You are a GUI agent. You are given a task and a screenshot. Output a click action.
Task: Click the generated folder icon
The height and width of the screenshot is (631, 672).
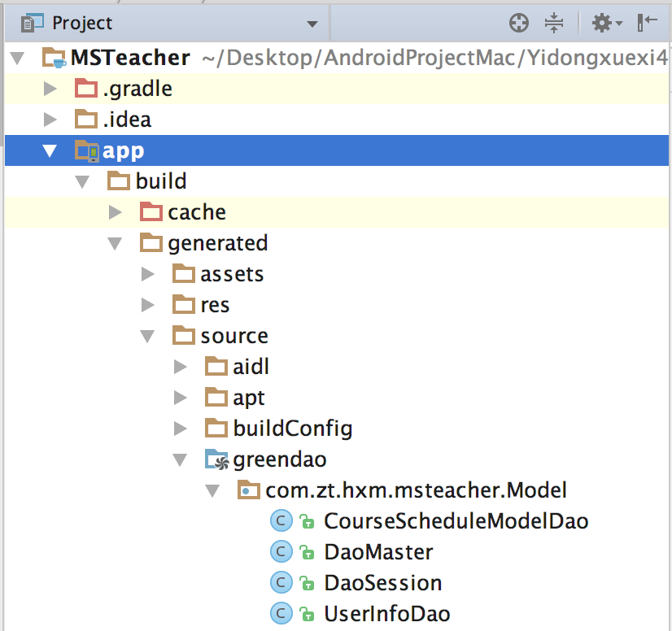click(x=151, y=242)
